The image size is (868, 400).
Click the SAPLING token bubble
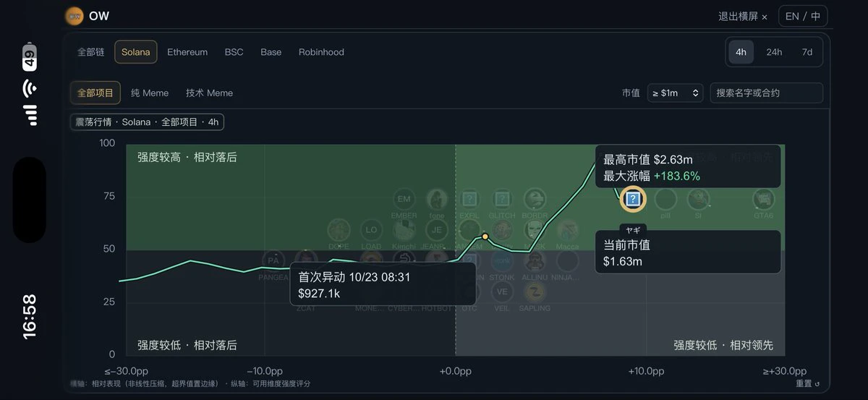[535, 292]
